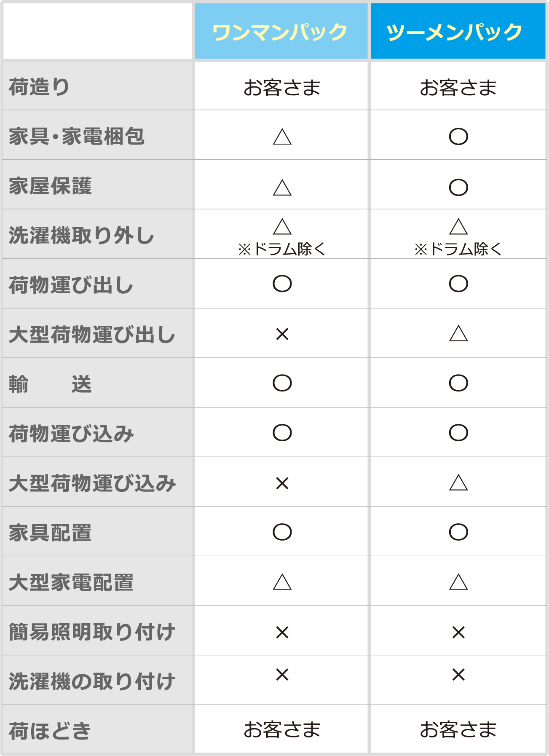Select the 洗濯機取り外し row label
Viewport: 549px width, 756px height.
pos(82,235)
